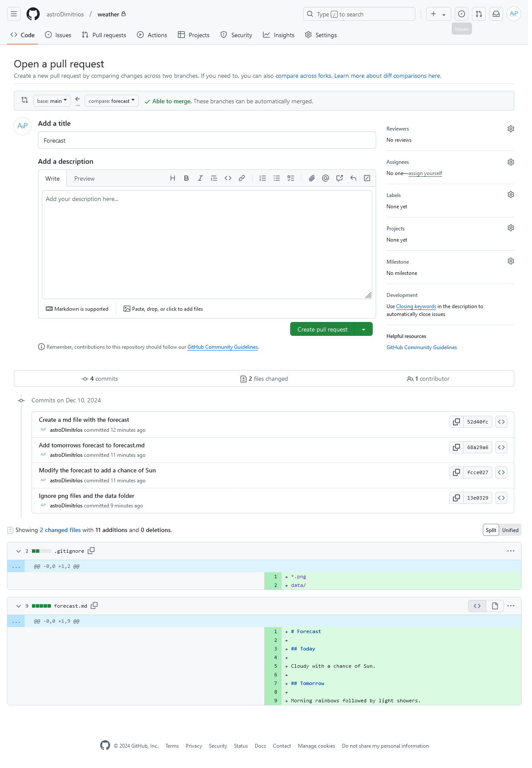Insert code formatting in description
This screenshot has width=532, height=768.
tap(228, 178)
